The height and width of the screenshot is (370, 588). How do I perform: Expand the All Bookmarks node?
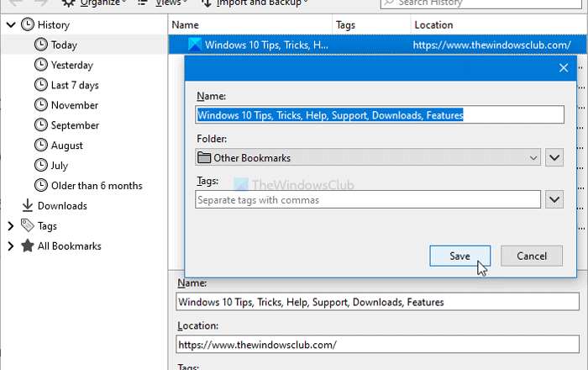tap(11, 246)
